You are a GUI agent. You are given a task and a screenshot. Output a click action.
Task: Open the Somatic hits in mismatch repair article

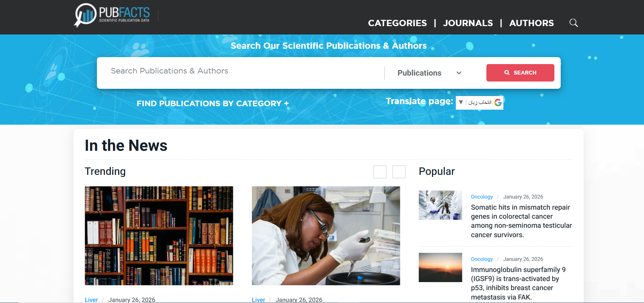click(x=521, y=221)
